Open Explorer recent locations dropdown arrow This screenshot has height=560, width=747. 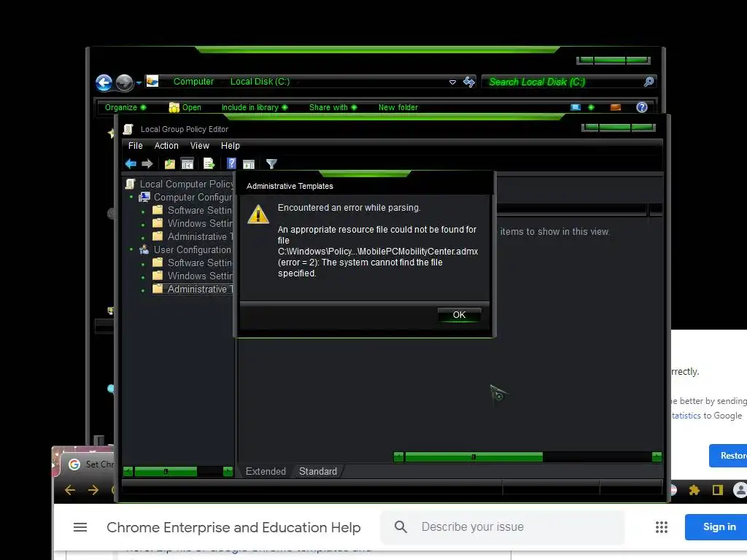139,83
